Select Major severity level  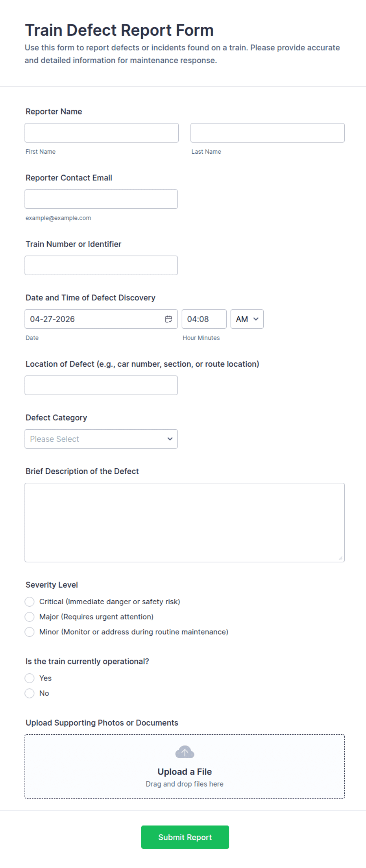click(30, 616)
